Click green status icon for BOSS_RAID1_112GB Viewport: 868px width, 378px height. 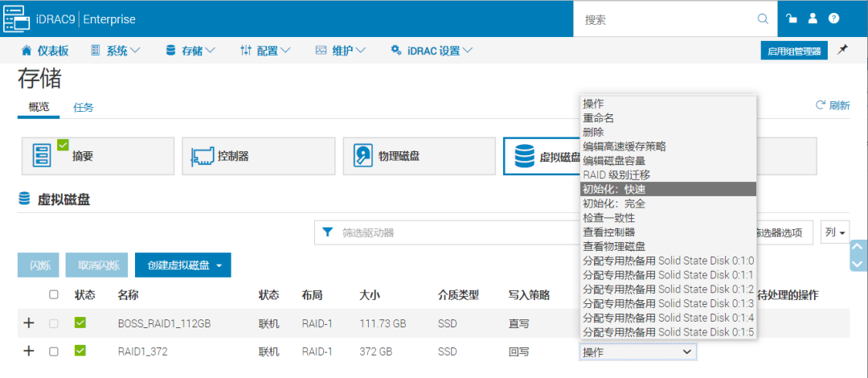pos(80,322)
